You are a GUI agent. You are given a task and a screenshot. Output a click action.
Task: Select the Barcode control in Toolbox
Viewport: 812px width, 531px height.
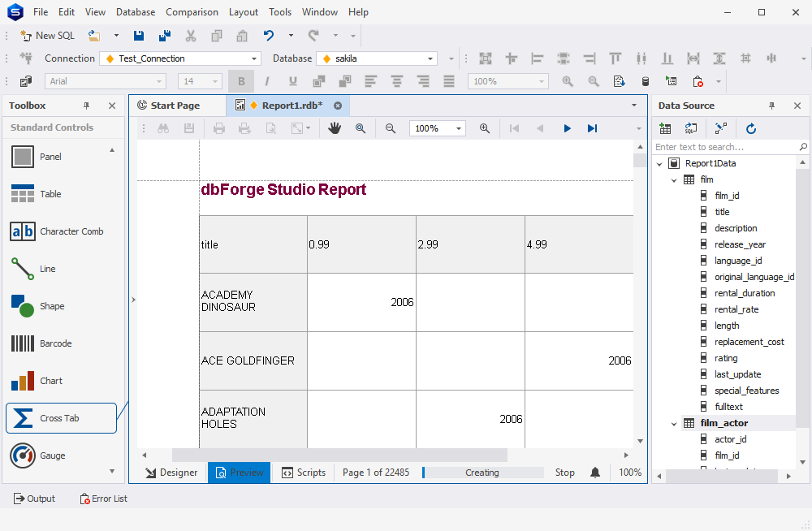pyautogui.click(x=61, y=343)
